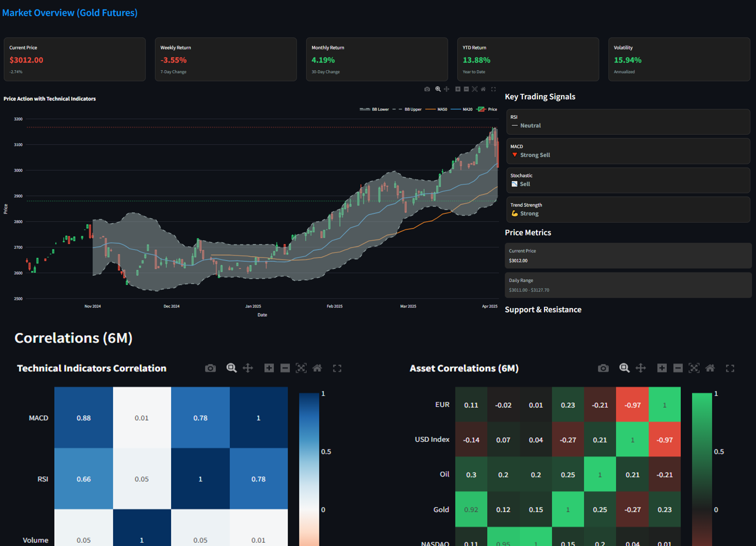Expand the Stochastic Sell signal card
The image size is (756, 546).
pos(627,179)
